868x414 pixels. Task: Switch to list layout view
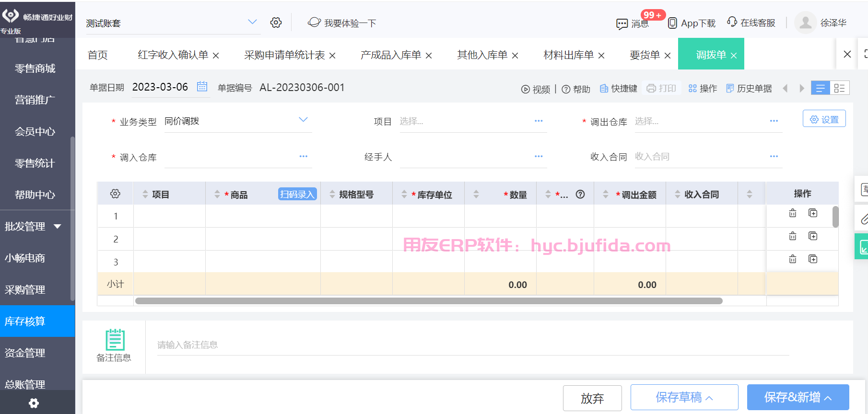pos(821,88)
